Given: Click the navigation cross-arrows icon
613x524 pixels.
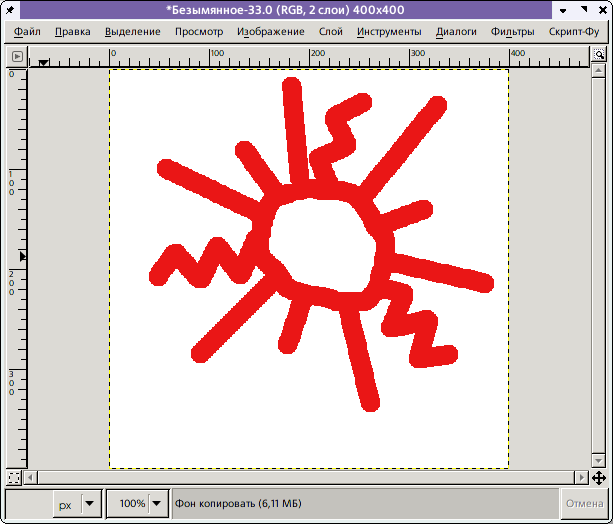Looking at the screenshot, I should tap(598, 477).
